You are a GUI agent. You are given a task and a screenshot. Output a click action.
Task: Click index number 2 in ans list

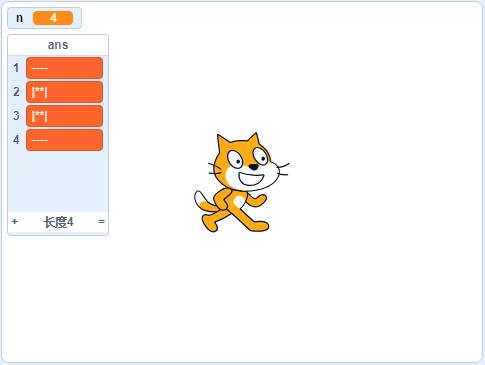point(16,92)
